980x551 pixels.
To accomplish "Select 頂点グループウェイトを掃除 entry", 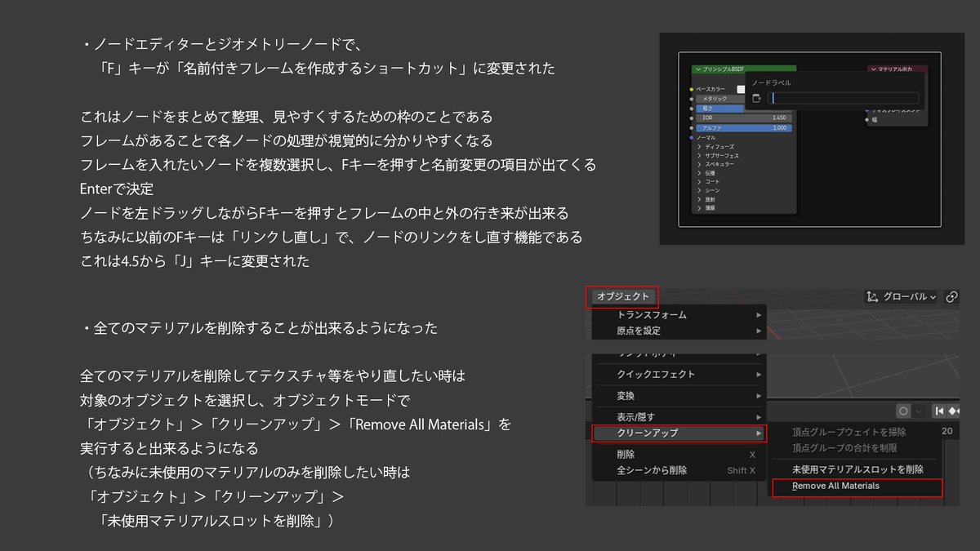I will coord(856,432).
